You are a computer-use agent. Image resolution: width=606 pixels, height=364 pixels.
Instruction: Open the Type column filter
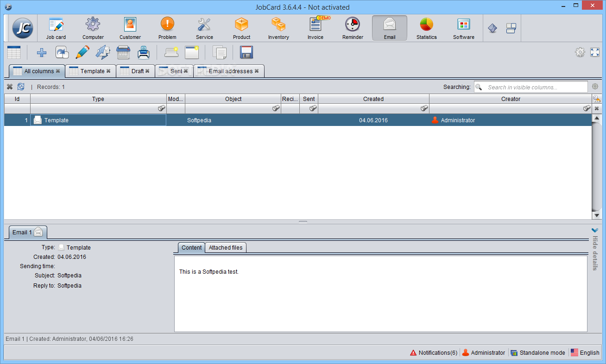coord(162,108)
